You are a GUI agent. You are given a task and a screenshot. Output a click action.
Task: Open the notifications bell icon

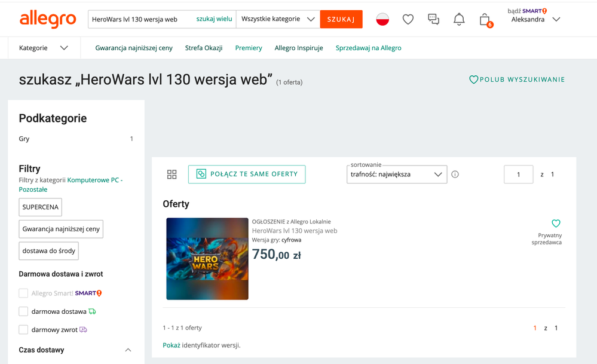[x=459, y=19]
